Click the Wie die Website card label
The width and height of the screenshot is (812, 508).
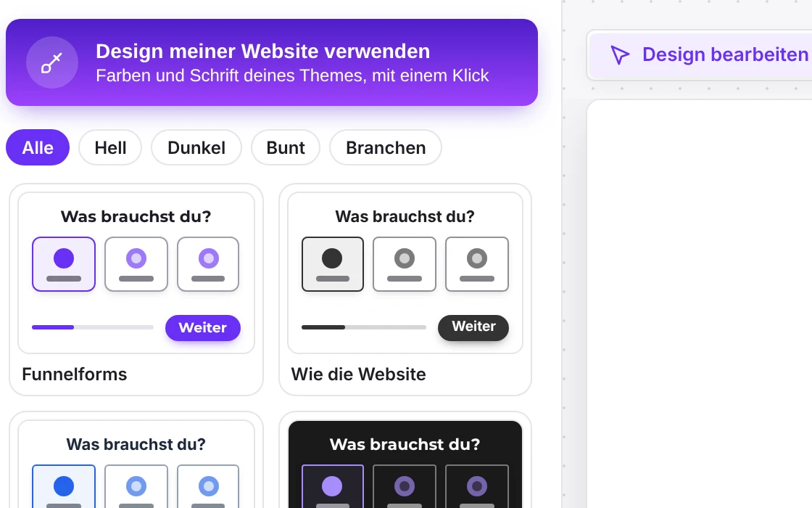358,374
